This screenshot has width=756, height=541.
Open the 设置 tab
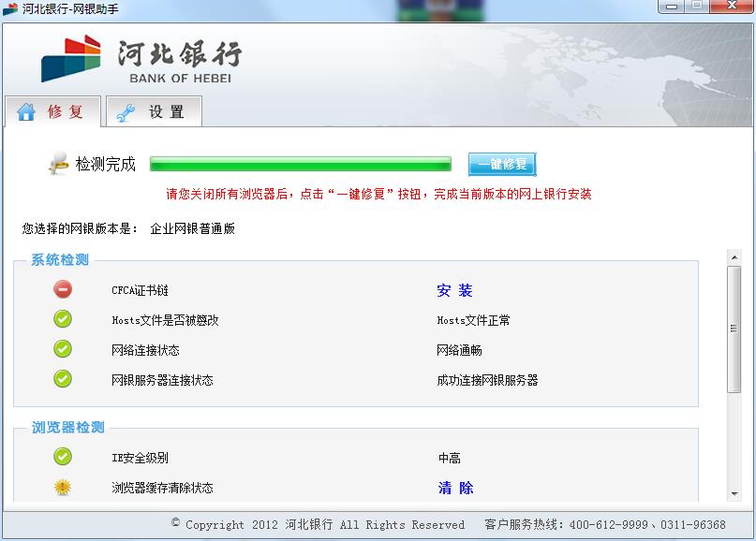[x=154, y=111]
